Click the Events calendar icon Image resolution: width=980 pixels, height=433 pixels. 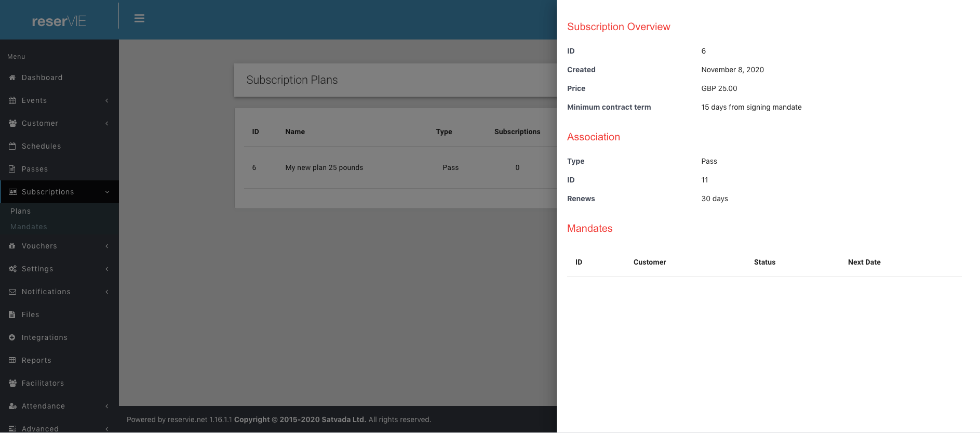tap(12, 100)
